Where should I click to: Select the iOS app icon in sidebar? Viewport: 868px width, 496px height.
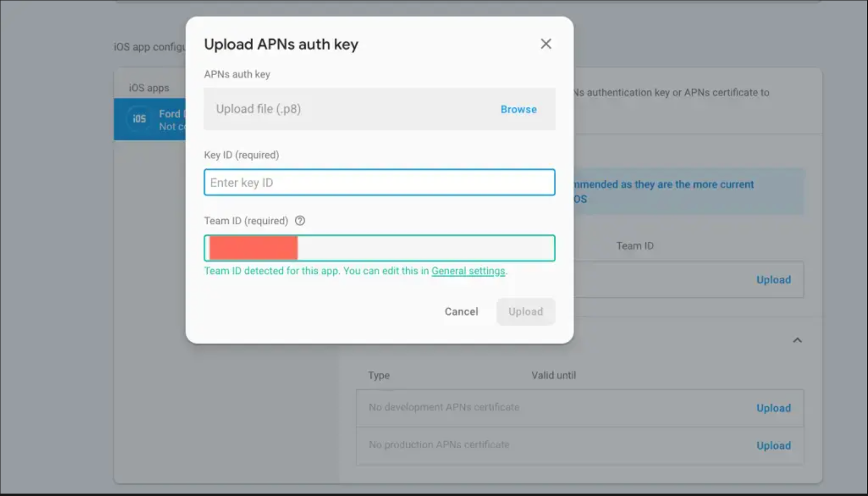(139, 119)
